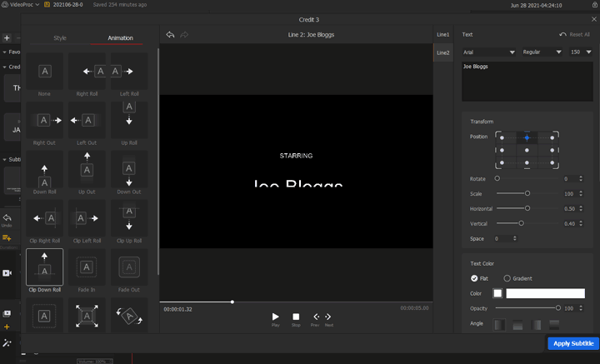
Task: Click the Joe Bloggs text input box
Action: [x=526, y=81]
